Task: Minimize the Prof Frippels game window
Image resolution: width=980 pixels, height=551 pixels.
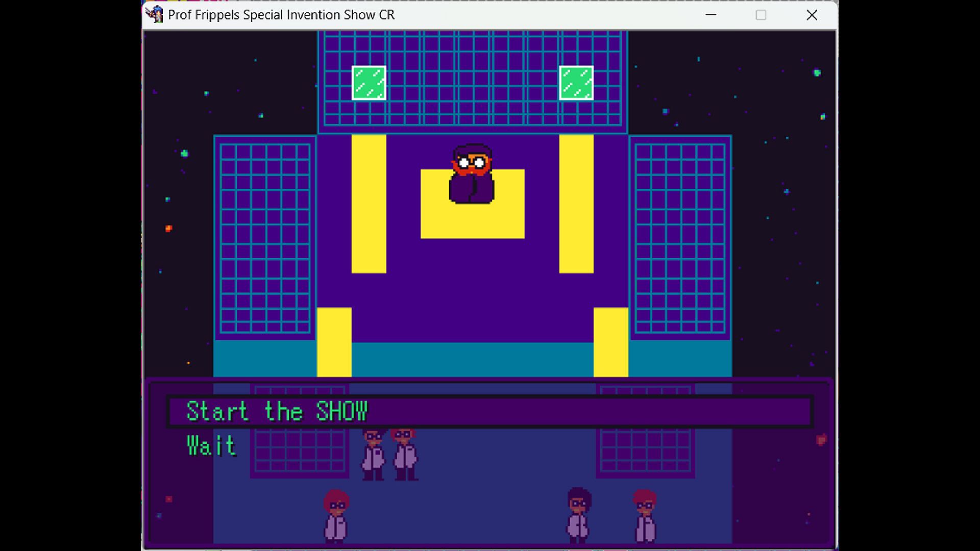Action: pyautogui.click(x=711, y=15)
